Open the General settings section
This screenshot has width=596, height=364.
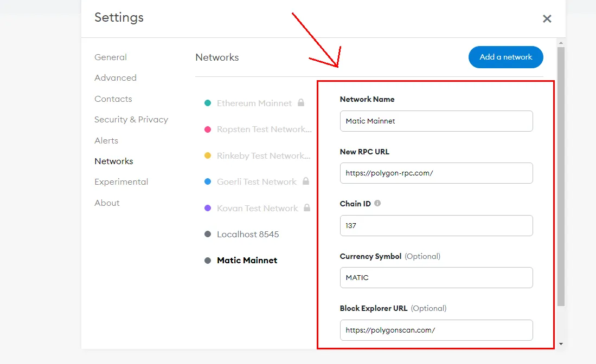coord(111,57)
